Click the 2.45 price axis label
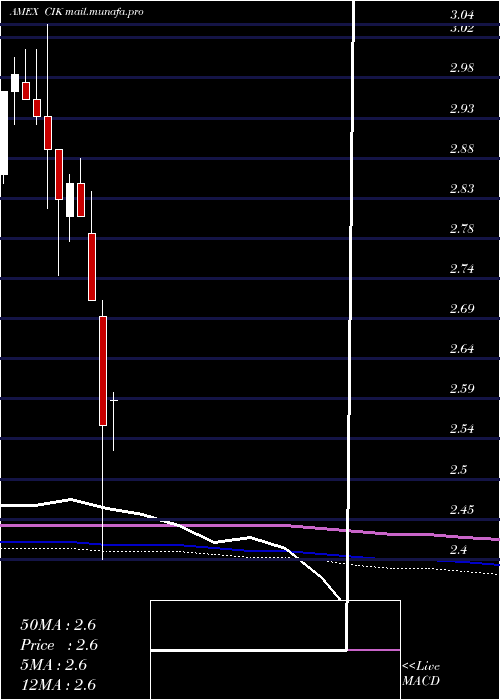The image size is (500, 700). point(462,509)
